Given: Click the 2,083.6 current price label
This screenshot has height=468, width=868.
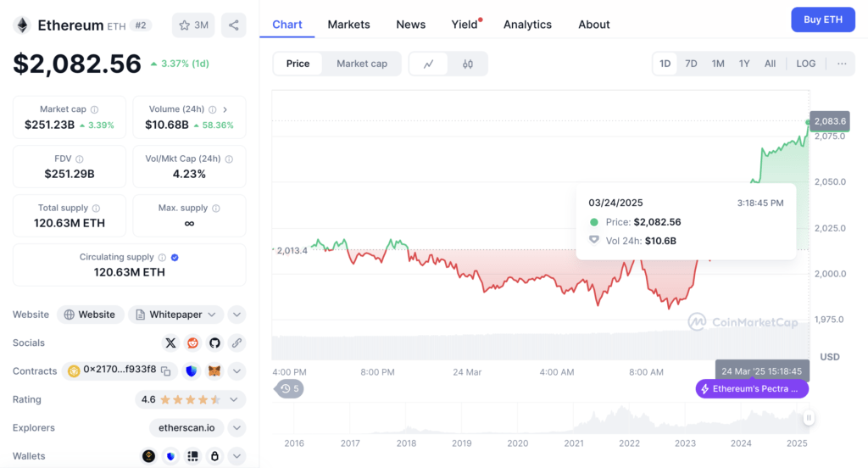Looking at the screenshot, I should pyautogui.click(x=830, y=121).
